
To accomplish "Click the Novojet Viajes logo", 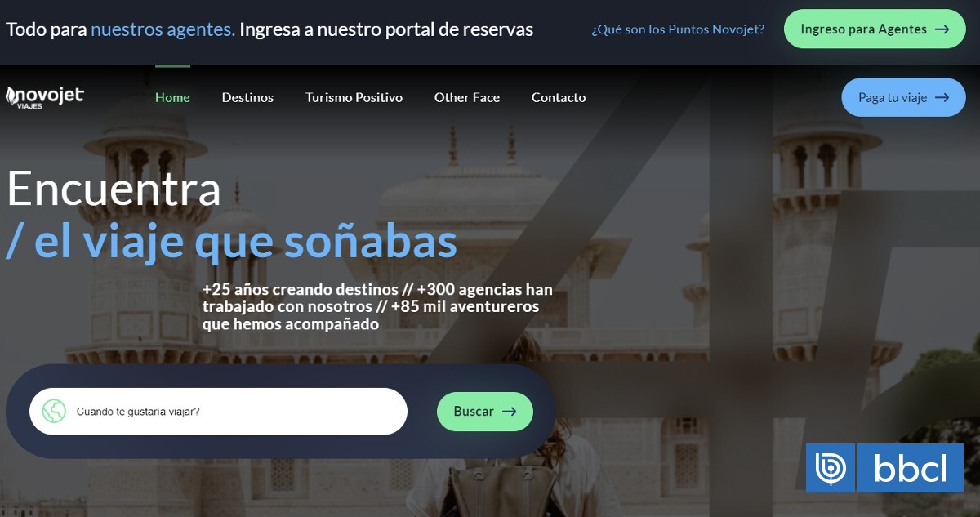I will click(45, 97).
